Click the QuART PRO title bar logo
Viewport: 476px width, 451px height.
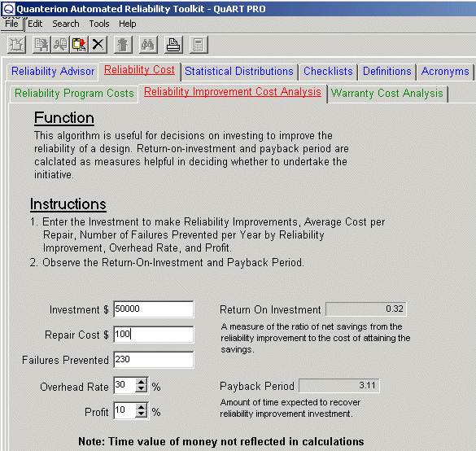pyautogui.click(x=8, y=9)
